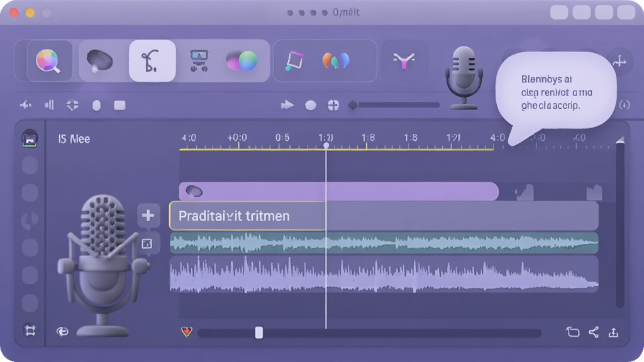Click the vertical scrollbar beside the tracks
This screenshot has width=644, height=362.
[x=620, y=222]
